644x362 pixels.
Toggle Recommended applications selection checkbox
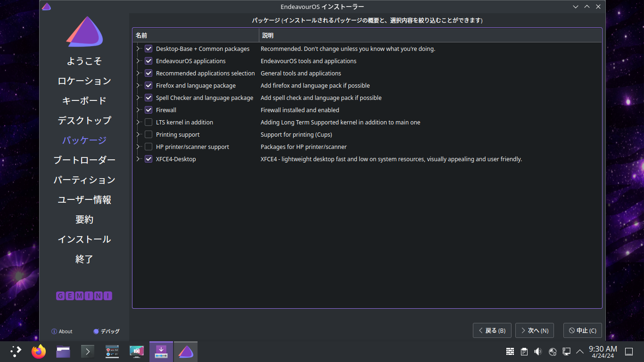point(149,73)
